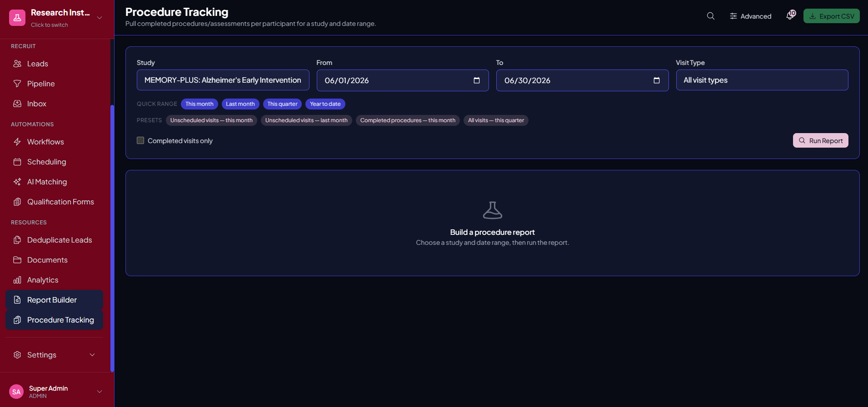
Task: Select the This month quick range
Action: tap(200, 104)
